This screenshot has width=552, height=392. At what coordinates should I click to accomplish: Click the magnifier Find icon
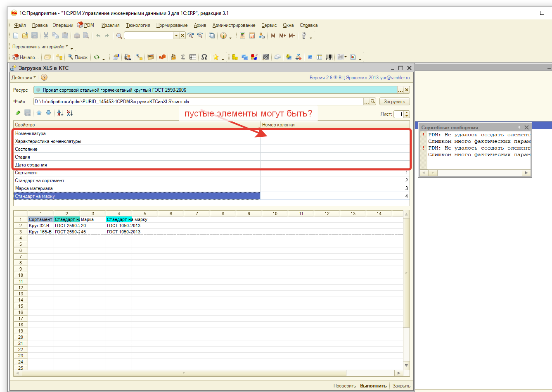(119, 36)
